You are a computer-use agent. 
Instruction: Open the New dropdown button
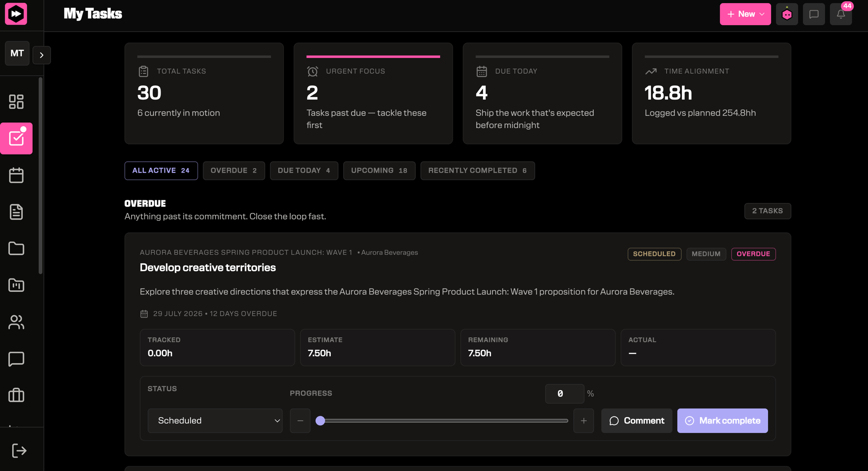745,14
